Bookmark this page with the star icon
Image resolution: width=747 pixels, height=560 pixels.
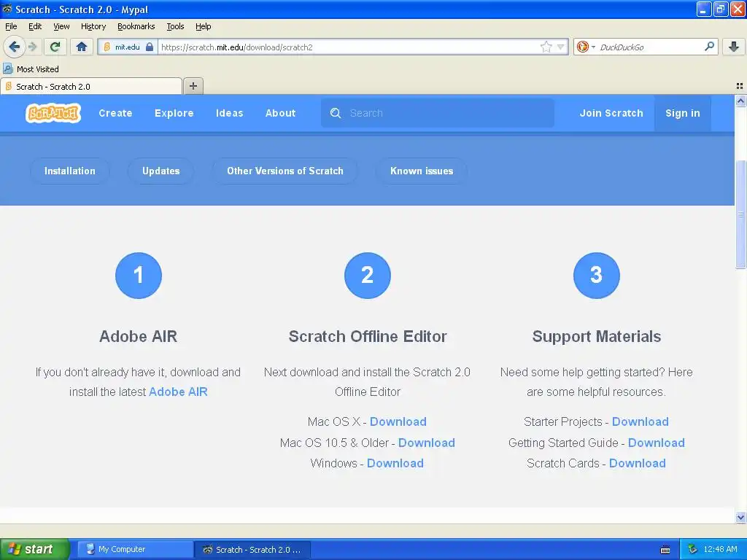click(546, 47)
